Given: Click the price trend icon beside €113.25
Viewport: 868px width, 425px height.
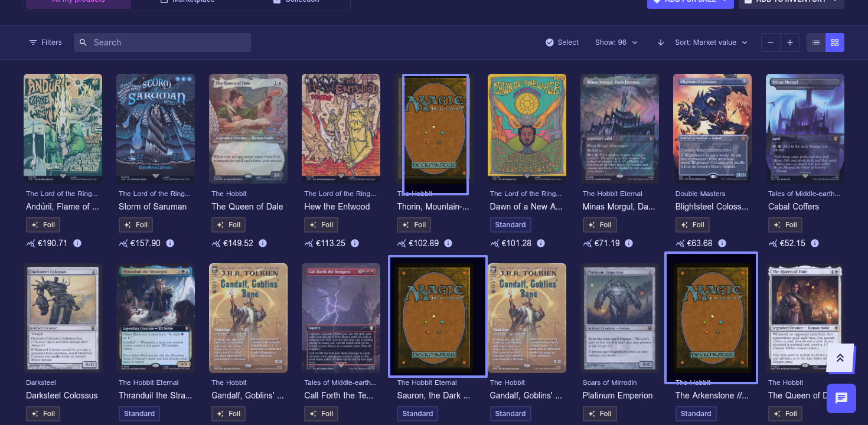Looking at the screenshot, I should pyautogui.click(x=309, y=243).
